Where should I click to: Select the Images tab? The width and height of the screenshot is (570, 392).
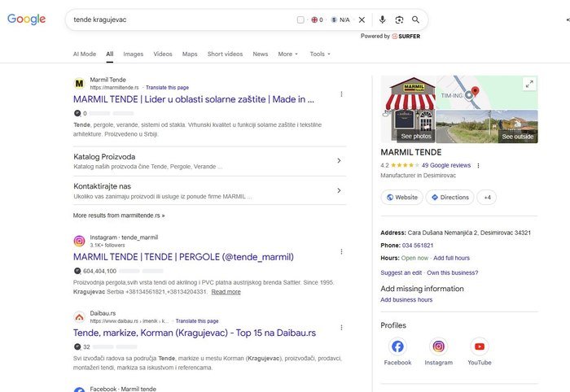(x=134, y=54)
